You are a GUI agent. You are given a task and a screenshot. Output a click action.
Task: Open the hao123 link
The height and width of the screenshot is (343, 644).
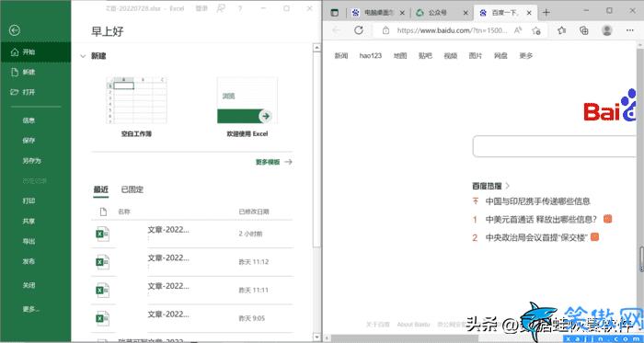pyautogui.click(x=371, y=56)
